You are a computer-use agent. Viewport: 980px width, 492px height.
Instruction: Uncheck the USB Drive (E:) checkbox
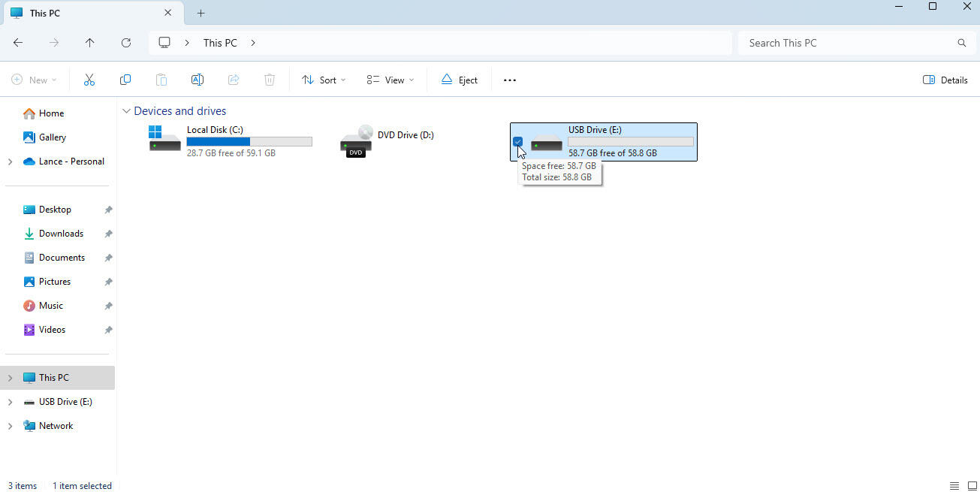tap(518, 141)
